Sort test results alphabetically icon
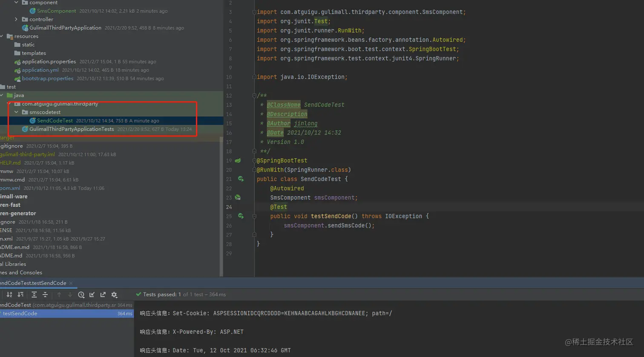This screenshot has width=644, height=357. 9,294
